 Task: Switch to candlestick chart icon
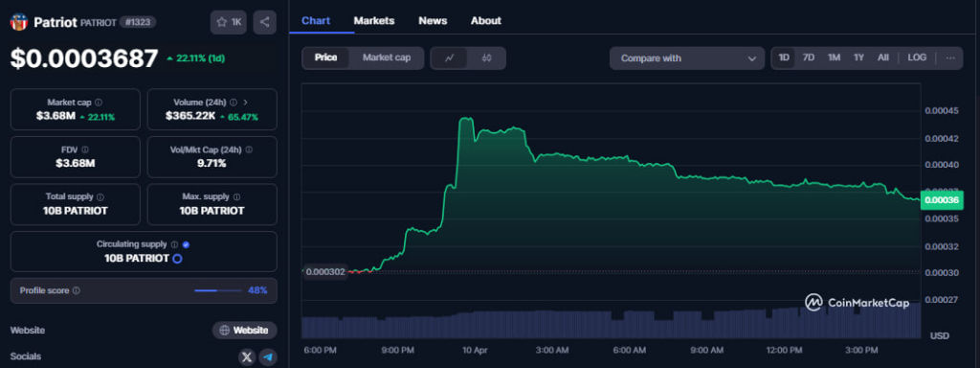(x=487, y=58)
